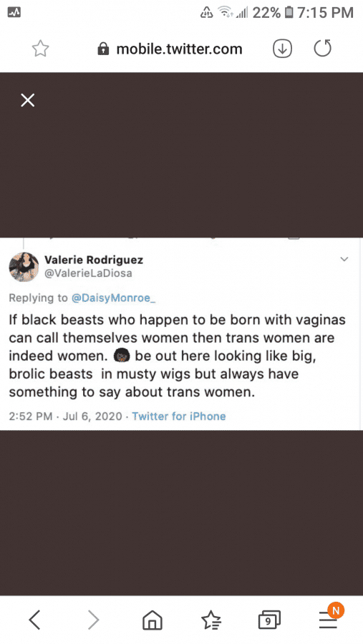Tap the home icon in the bottom bar
363x644 pixels.
pos(152,620)
